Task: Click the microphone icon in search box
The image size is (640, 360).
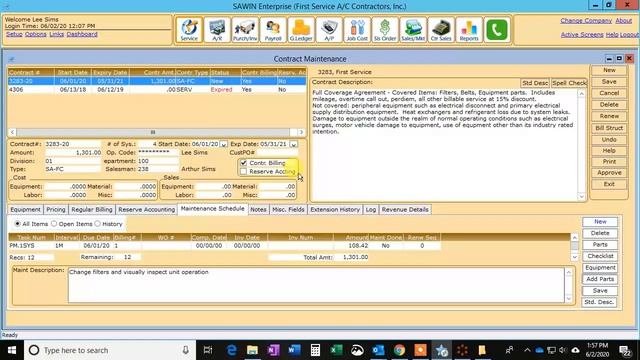Action: tap(185, 350)
